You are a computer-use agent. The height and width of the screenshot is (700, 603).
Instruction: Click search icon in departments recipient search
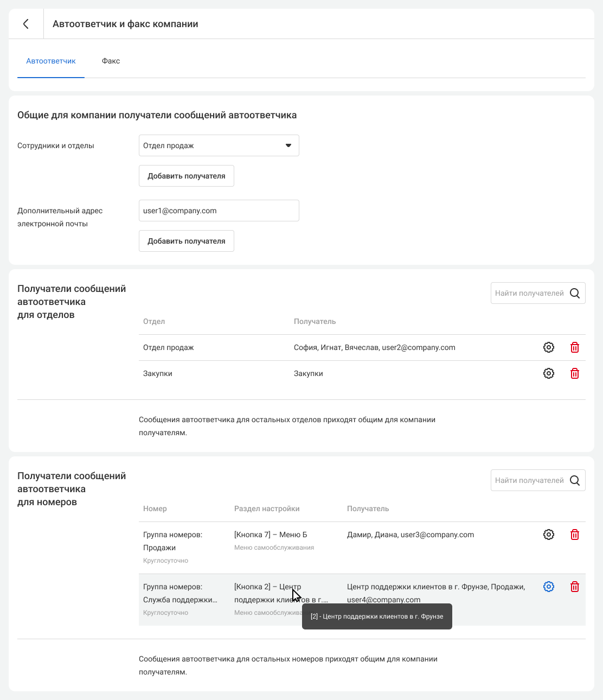click(x=575, y=293)
